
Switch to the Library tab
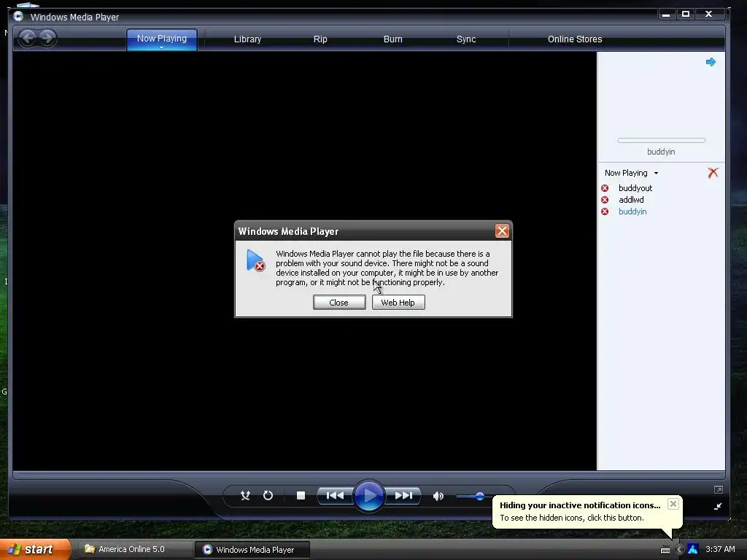tap(247, 39)
